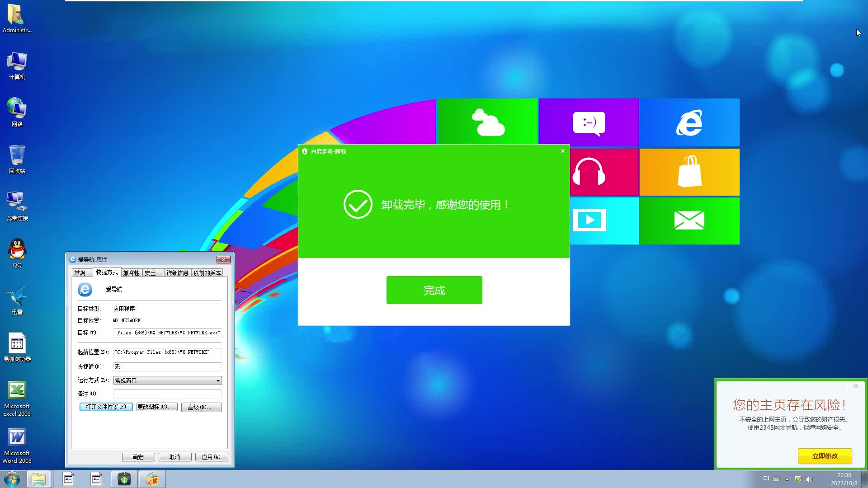Close the 爱导航 属性 window
The image size is (868, 488).
coord(223,260)
